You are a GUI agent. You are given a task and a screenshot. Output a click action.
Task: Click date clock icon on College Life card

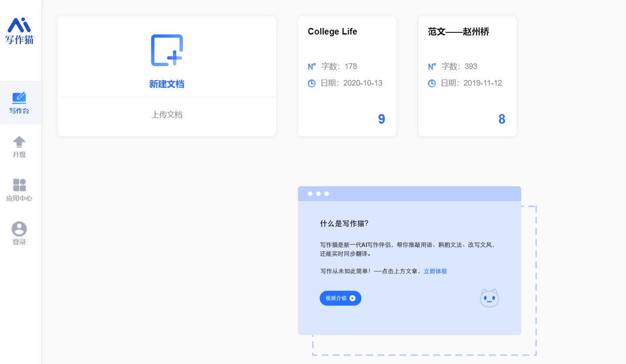point(312,83)
